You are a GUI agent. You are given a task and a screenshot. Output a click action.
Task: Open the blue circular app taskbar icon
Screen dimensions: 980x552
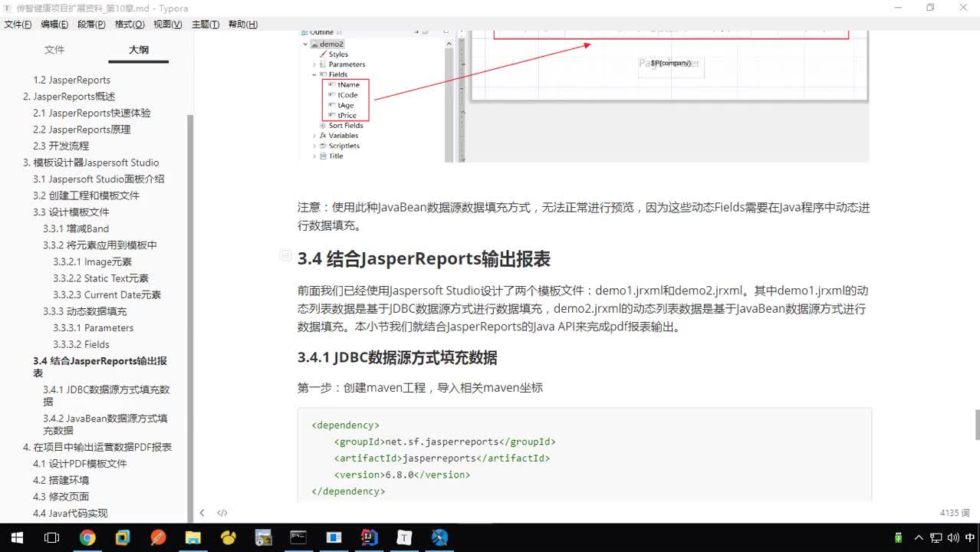click(x=439, y=537)
